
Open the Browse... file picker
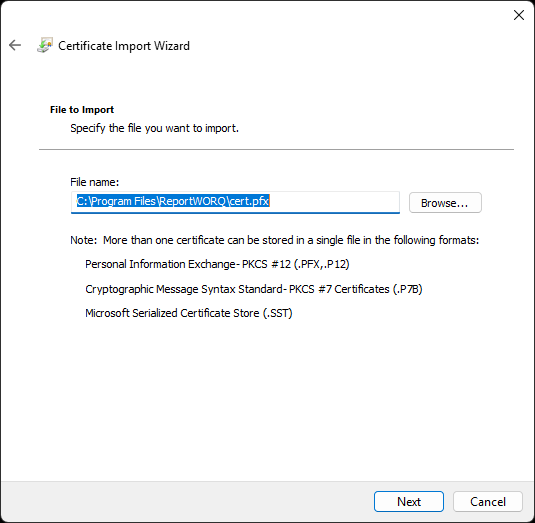pos(445,203)
